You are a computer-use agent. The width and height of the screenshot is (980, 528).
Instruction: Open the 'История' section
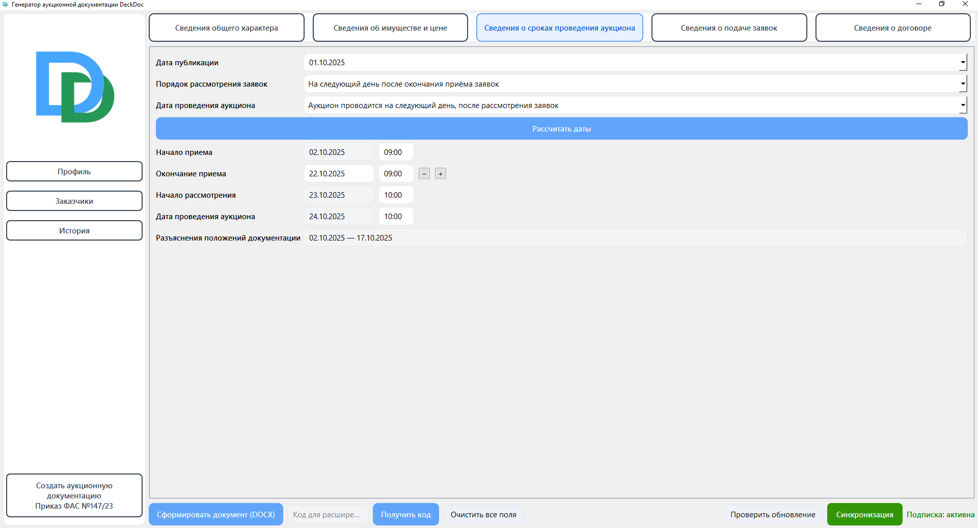(x=74, y=231)
